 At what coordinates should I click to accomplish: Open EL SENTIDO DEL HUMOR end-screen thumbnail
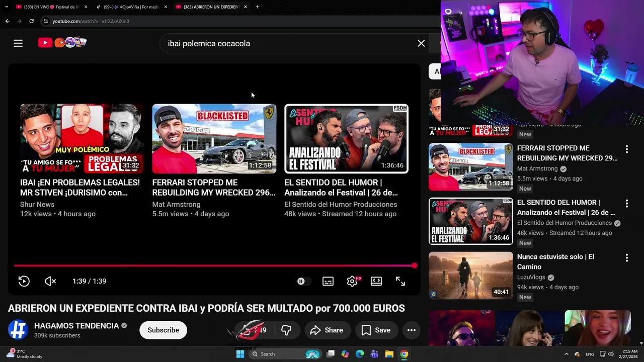point(346,139)
